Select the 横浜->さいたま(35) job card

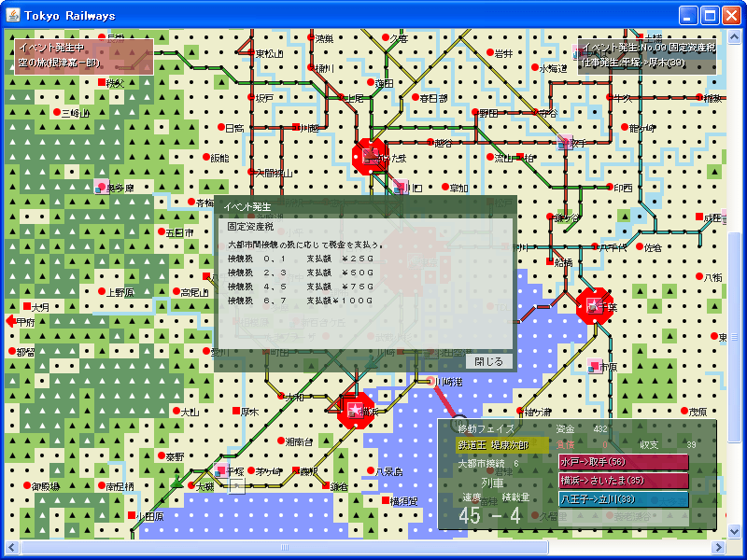[x=623, y=481]
